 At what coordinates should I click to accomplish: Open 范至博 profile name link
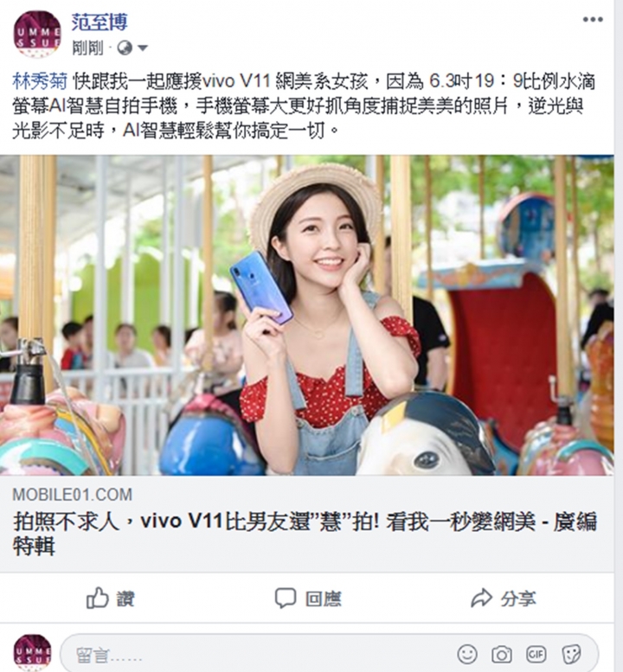(100, 22)
